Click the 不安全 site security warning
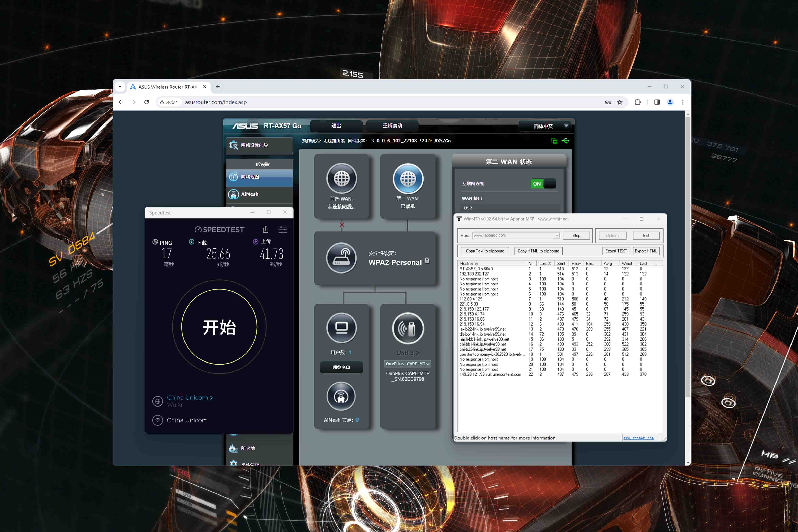The height and width of the screenshot is (532, 798). pos(169,102)
